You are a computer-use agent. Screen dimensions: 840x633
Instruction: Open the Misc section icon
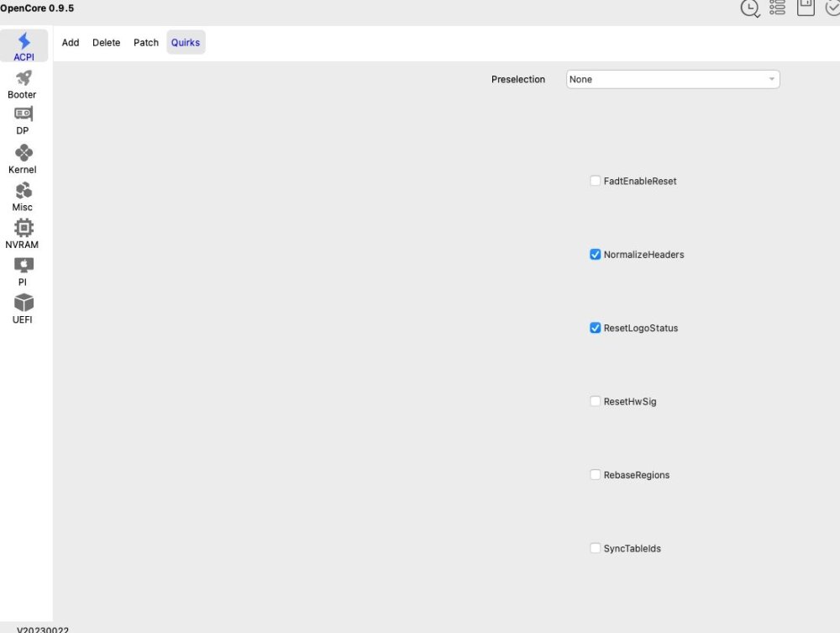pyautogui.click(x=23, y=197)
